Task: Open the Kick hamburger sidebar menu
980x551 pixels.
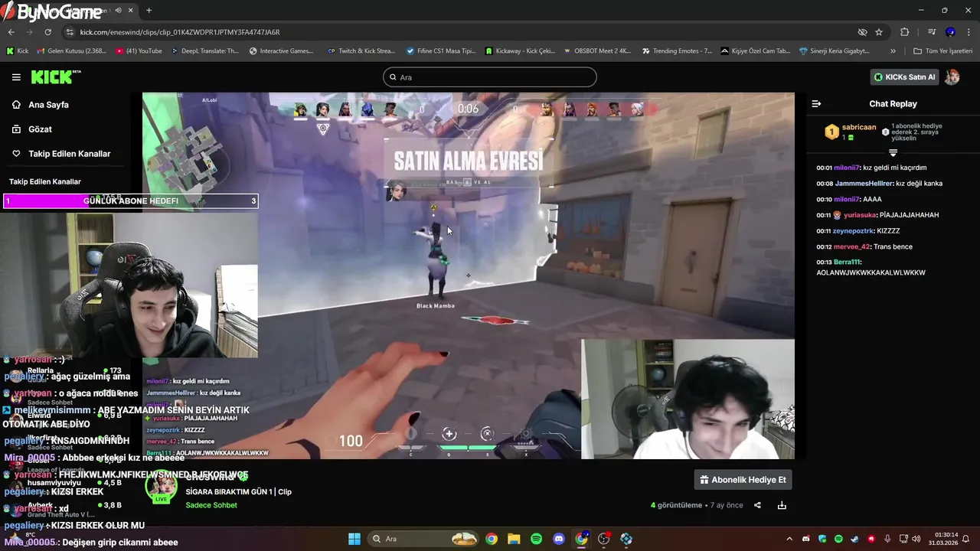Action: tap(16, 77)
